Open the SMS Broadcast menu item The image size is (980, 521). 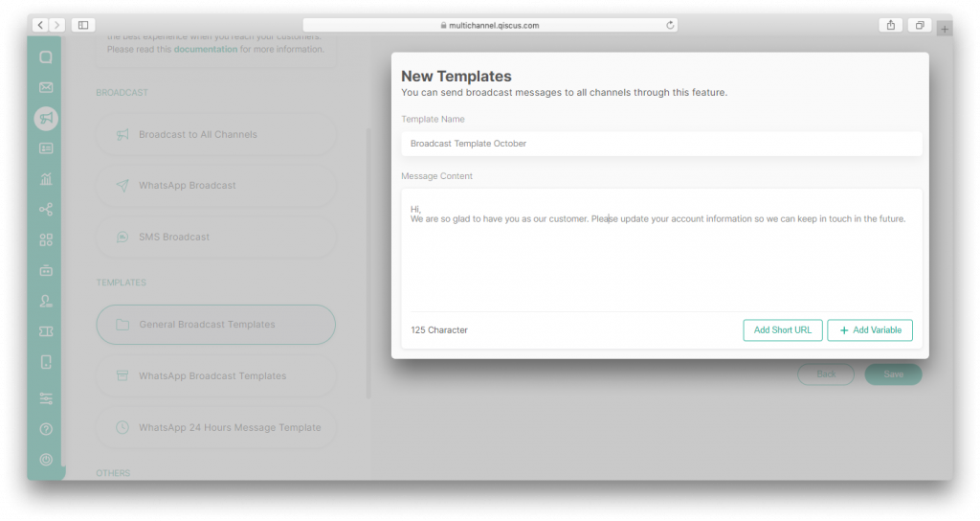tap(215, 238)
